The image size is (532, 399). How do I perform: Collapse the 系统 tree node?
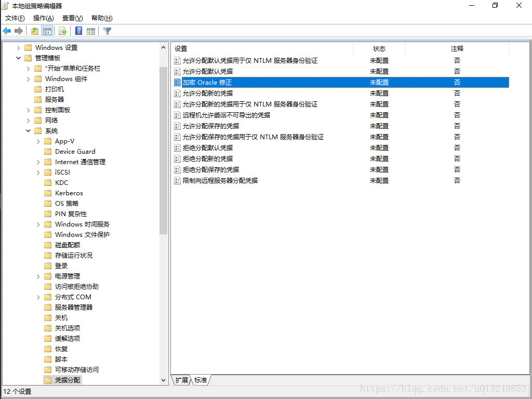[29, 131]
